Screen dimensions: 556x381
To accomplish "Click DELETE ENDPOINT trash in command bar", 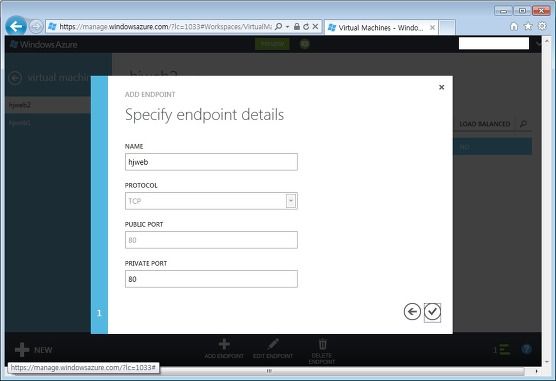I will pyautogui.click(x=322, y=351).
